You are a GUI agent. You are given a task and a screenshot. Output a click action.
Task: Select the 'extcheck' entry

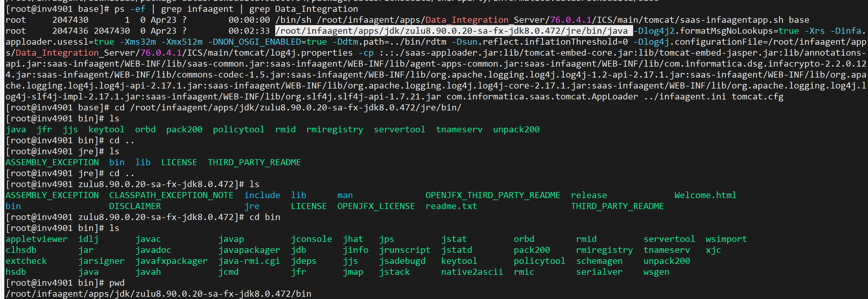pyautogui.click(x=26, y=261)
